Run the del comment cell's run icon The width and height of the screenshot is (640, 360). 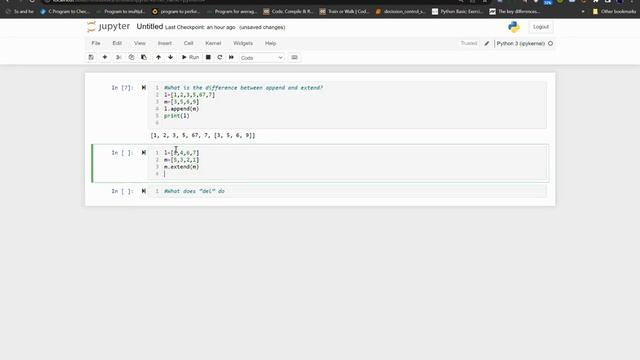pos(144,191)
